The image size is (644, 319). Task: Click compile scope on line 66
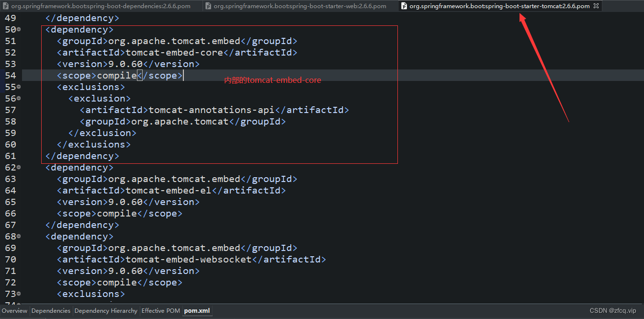(117, 213)
